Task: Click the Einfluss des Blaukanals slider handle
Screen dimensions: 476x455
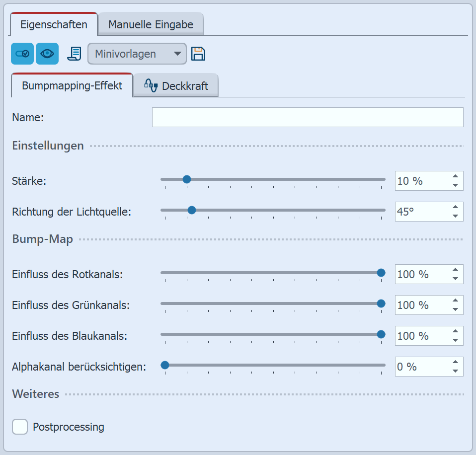Action: (x=381, y=334)
